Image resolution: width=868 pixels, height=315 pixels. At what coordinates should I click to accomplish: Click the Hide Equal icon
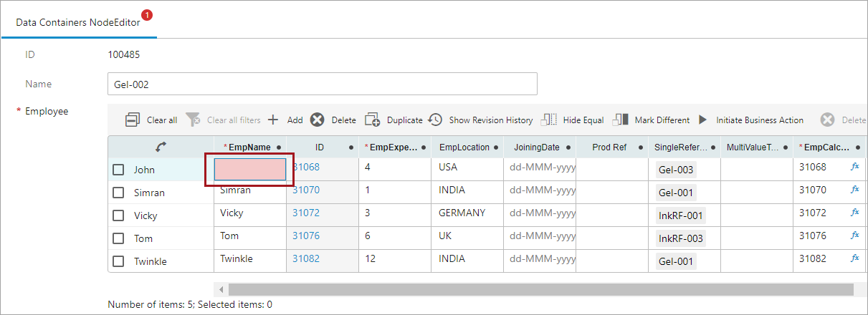point(549,120)
